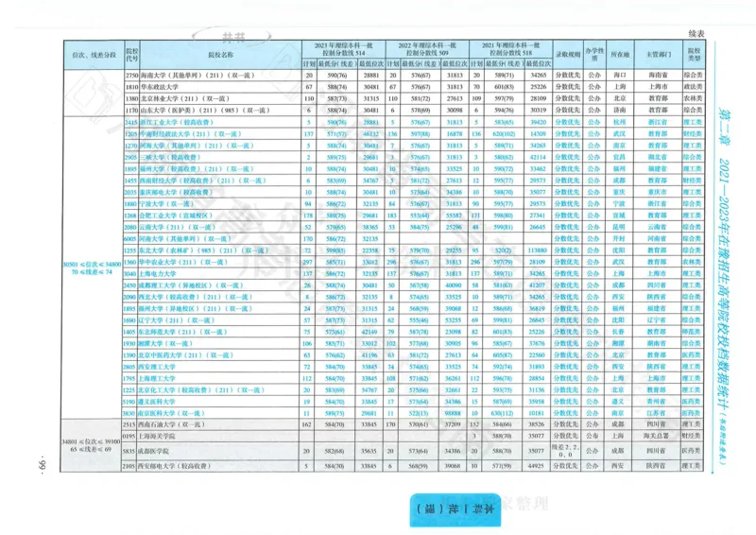This screenshot has width=756, height=535.
Task: Click the 院校类型 column header
Action: coord(694,54)
